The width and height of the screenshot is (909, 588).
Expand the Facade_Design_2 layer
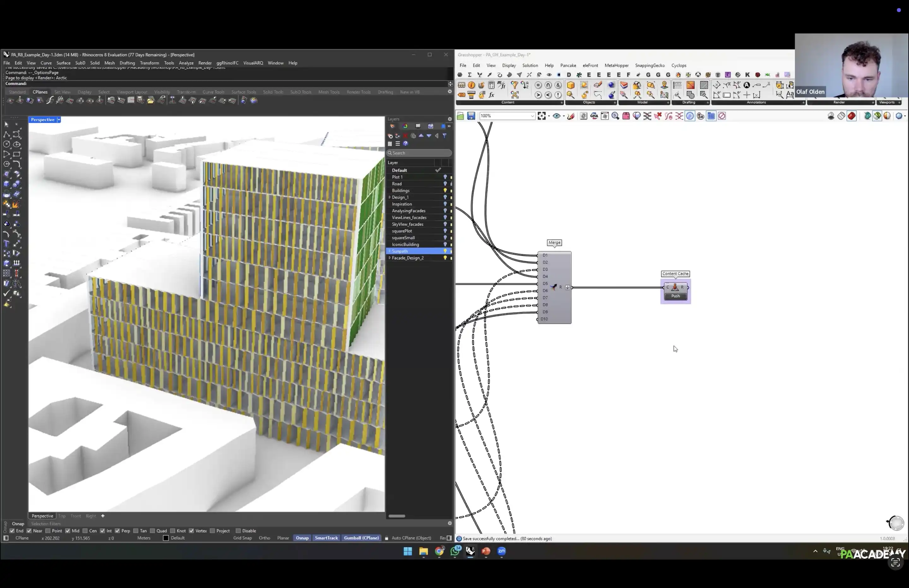pyautogui.click(x=389, y=258)
